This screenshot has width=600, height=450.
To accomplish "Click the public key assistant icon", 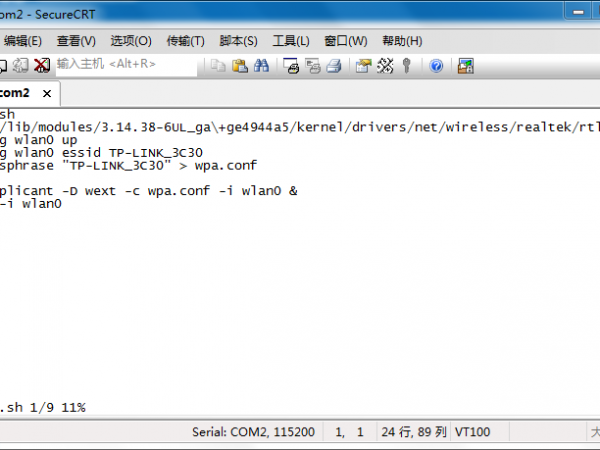I will pyautogui.click(x=407, y=65).
